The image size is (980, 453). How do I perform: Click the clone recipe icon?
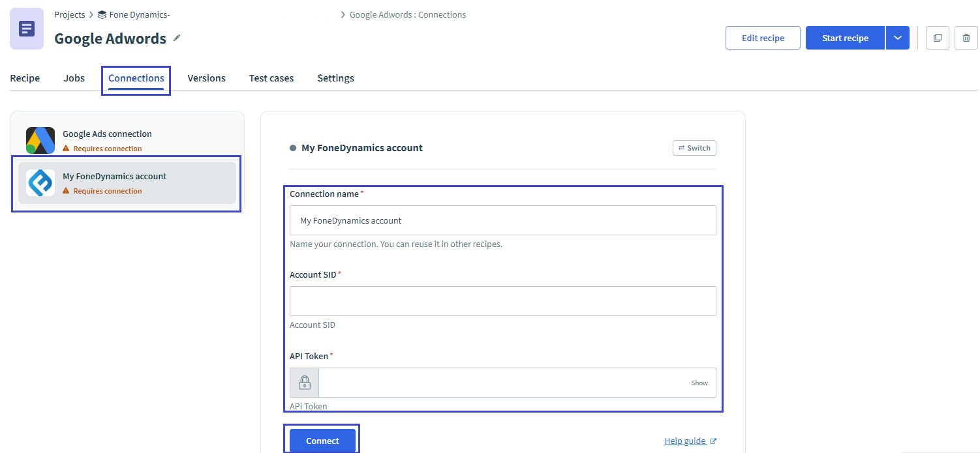[x=938, y=38]
